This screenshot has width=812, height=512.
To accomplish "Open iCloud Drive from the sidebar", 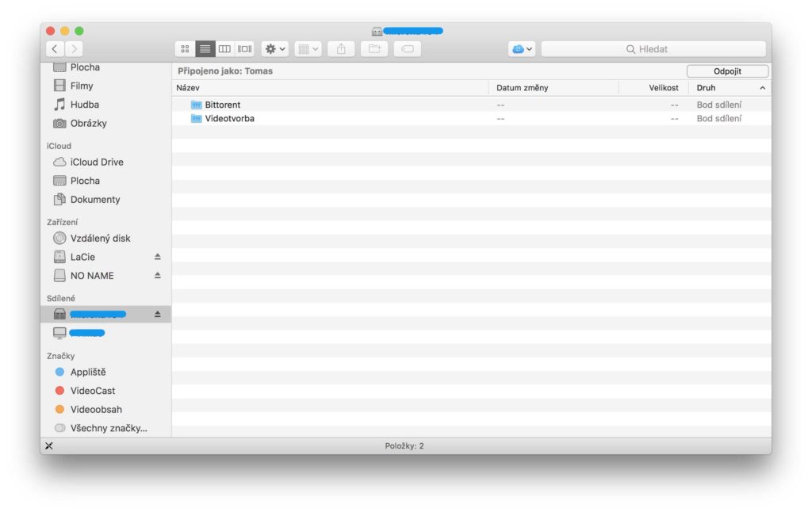I will tap(95, 162).
